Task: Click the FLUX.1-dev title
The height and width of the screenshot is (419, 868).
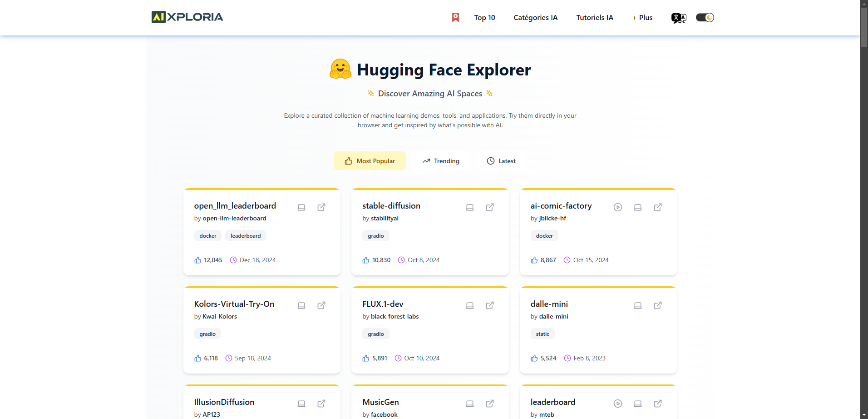Action: [x=383, y=304]
